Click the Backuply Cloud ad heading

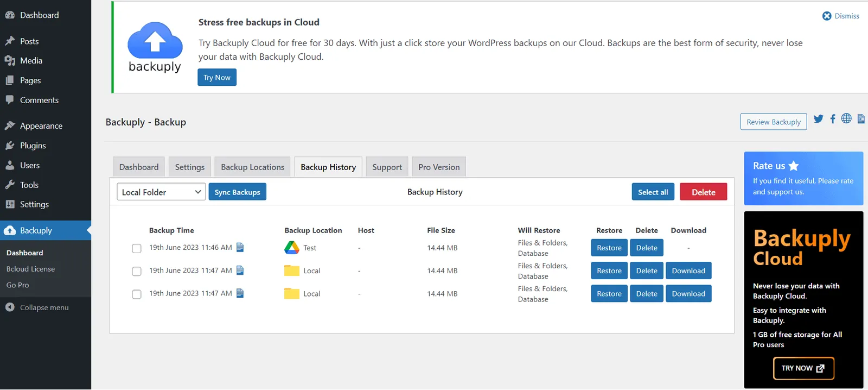(x=802, y=248)
